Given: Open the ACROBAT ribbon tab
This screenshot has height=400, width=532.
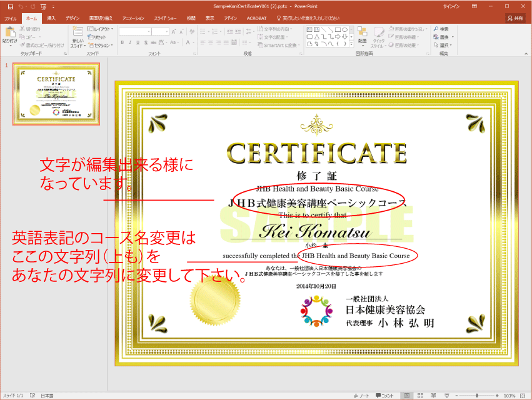Looking at the screenshot, I should [256, 18].
